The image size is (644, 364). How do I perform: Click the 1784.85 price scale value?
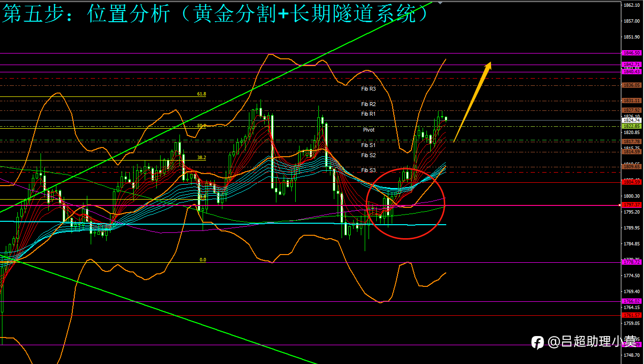631,244
